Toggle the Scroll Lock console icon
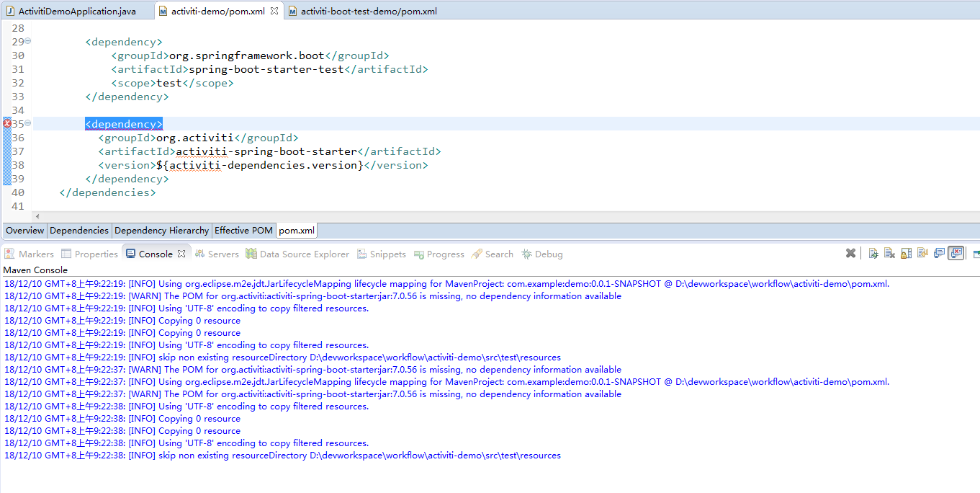Viewport: 980px width, 493px height. coord(906,253)
